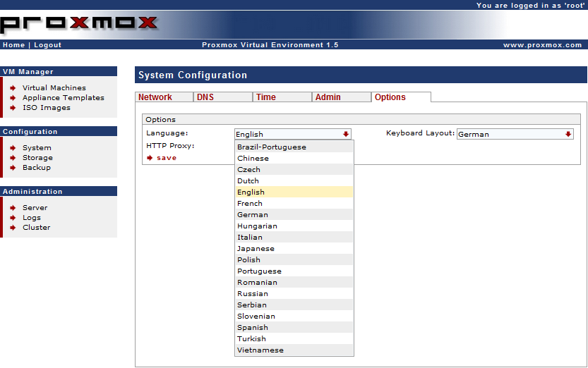Switch to the Network tab

(x=164, y=97)
